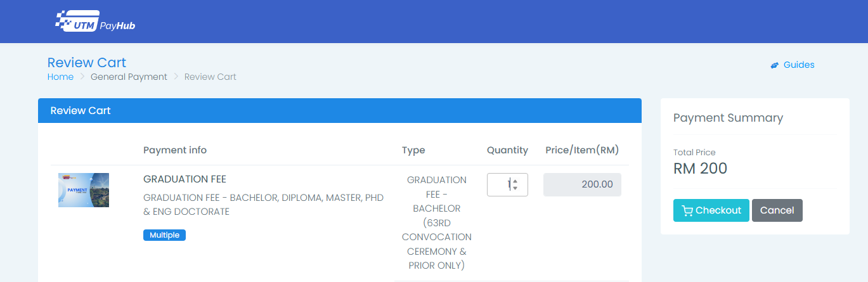The image size is (868, 282).
Task: Open the Home breadcrumb link
Action: [60, 77]
